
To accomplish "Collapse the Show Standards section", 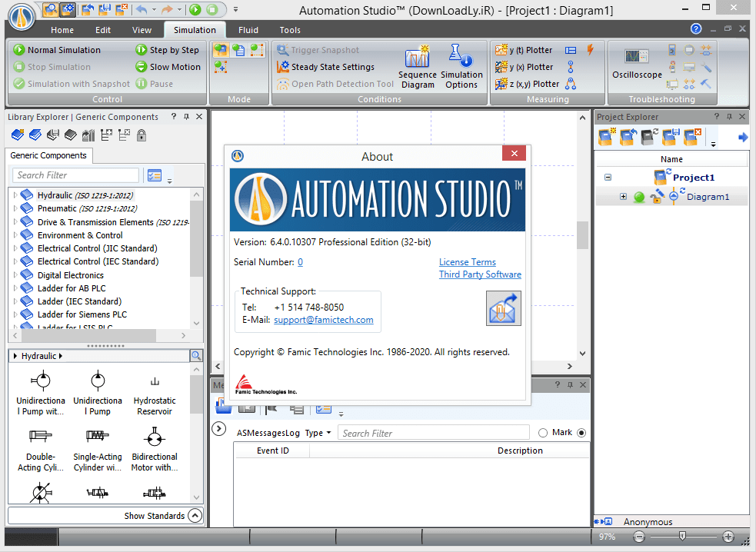I will coord(194,516).
